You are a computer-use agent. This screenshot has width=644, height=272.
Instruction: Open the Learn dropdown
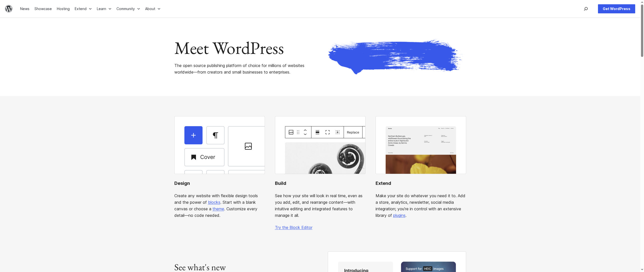pyautogui.click(x=104, y=9)
